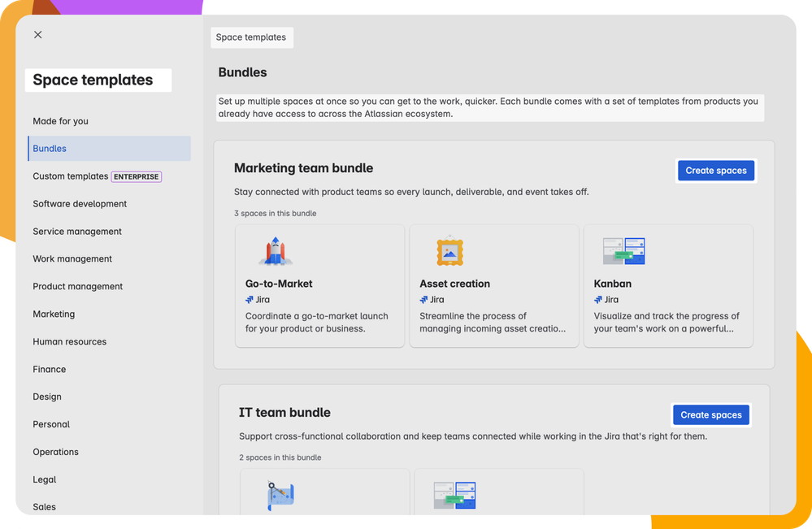The width and height of the screenshot is (812, 529).
Task: Click the Jira logo under Kanban
Action: coord(598,300)
